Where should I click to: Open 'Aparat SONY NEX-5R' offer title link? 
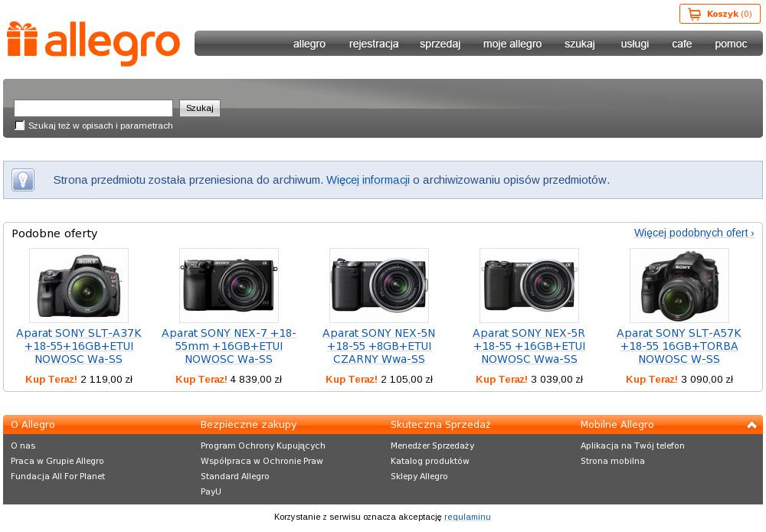529,346
